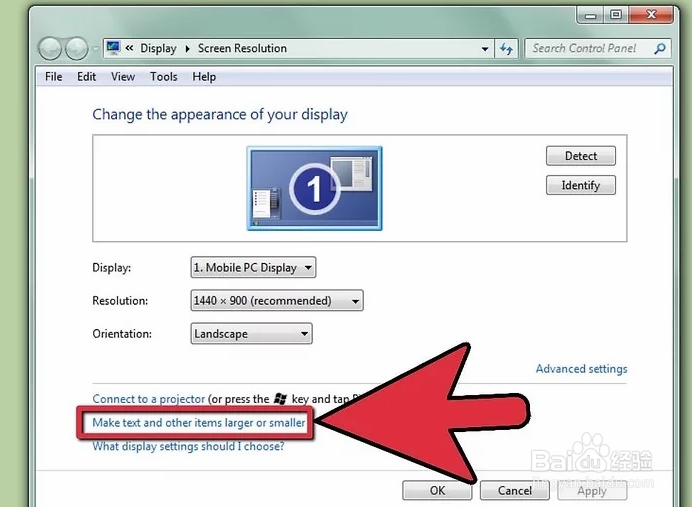Screen dimensions: 692x507
Task: Open the address bar history dropdown arrow
Action: (485, 49)
